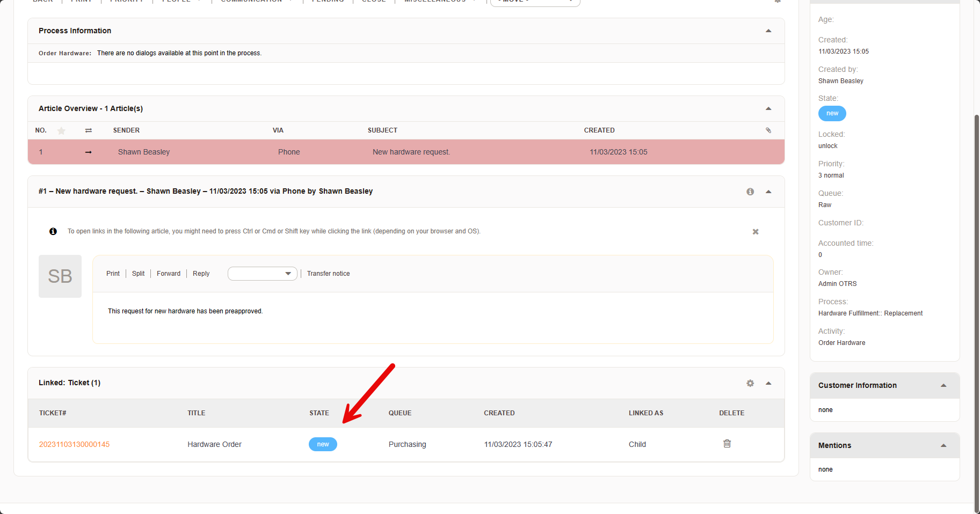This screenshot has height=514, width=980.
Task: Collapse the Article Overview widget
Action: pos(768,109)
